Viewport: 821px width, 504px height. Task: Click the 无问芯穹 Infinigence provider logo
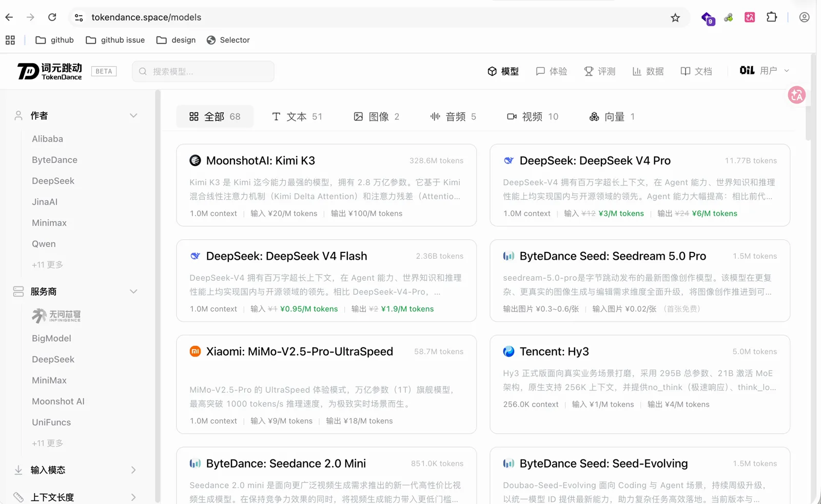(56, 316)
